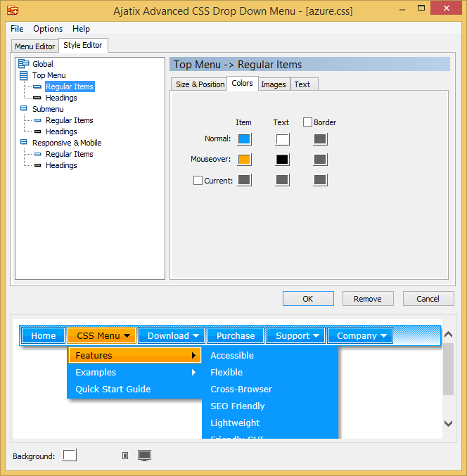467x476 pixels.
Task: Select Submenu in the style tree
Action: coord(48,109)
